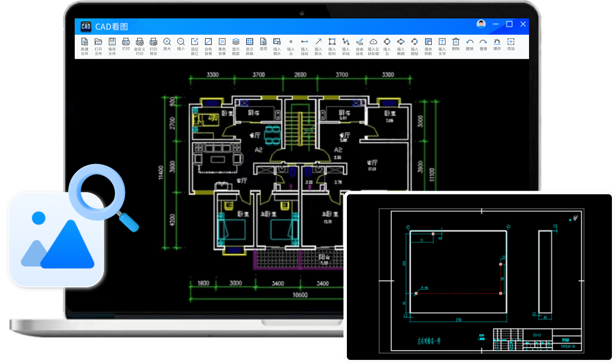Toggle the grid display (显示网格)
Screen dimensions: 616x364
[x=250, y=42]
